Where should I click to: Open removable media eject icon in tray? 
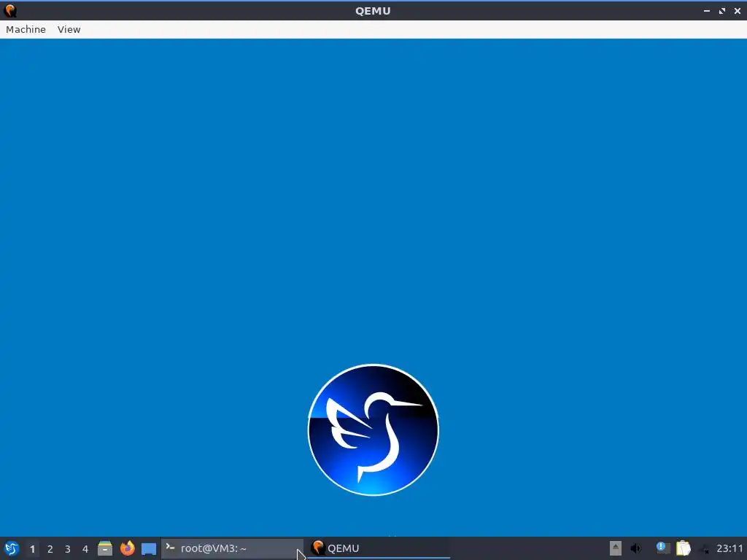pos(616,548)
